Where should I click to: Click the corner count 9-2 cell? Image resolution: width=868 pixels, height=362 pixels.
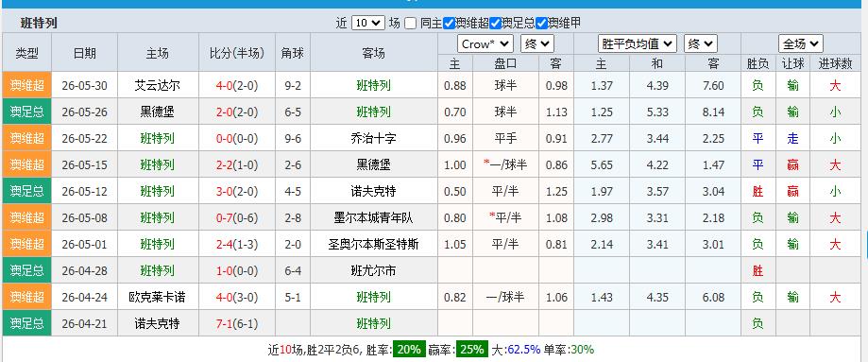coord(292,86)
